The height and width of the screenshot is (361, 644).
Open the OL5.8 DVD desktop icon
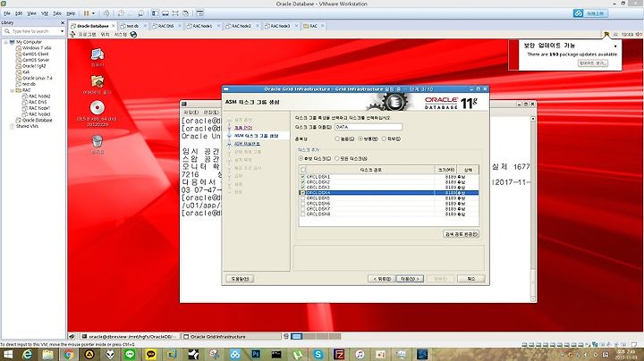[x=97, y=113]
